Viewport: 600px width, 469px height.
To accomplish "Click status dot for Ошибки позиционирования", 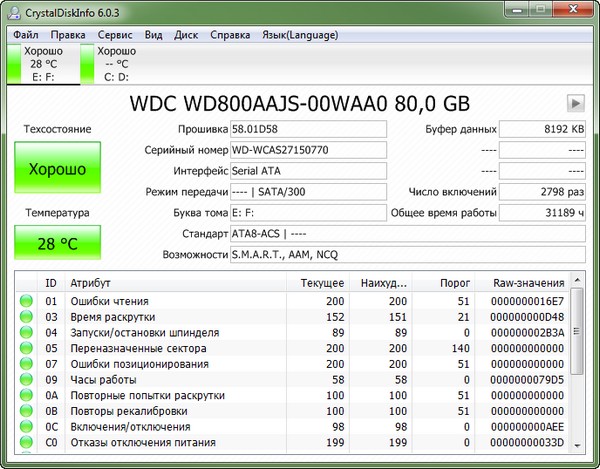I will [x=26, y=364].
